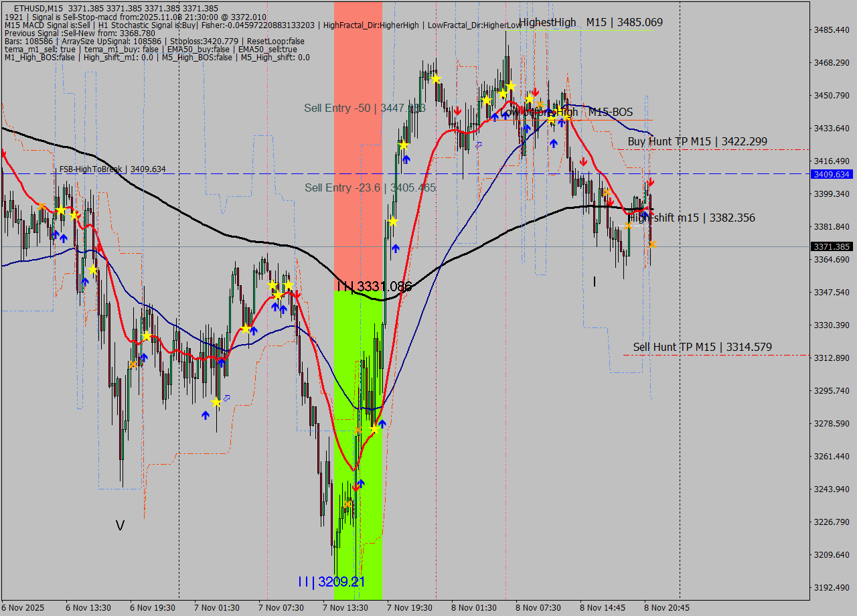Image resolution: width=857 pixels, height=616 pixels.
Task: Click the FSB-HighToBreak 3409.634 label
Action: pos(112,169)
